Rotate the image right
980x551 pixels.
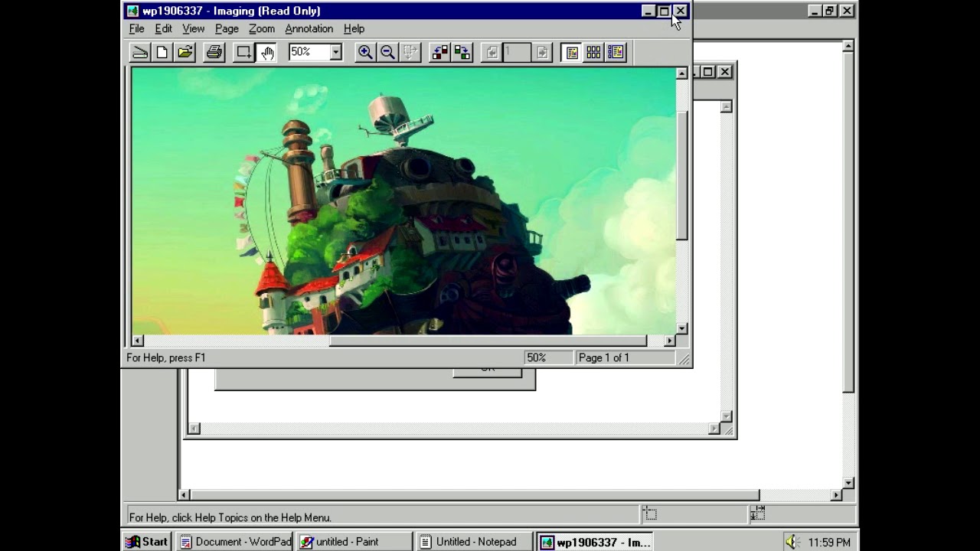point(462,52)
